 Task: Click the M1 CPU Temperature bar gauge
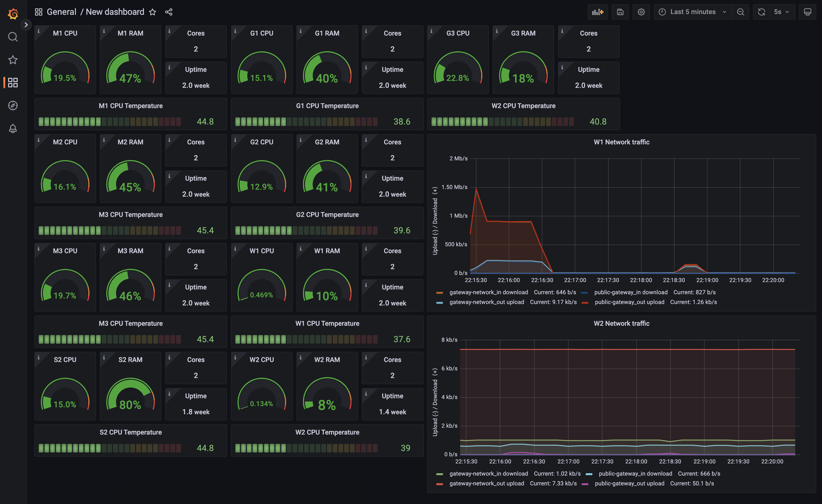pos(110,122)
